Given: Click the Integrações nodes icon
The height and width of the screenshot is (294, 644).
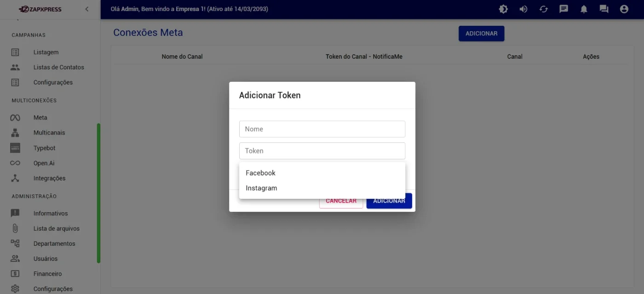Looking at the screenshot, I should (15, 178).
